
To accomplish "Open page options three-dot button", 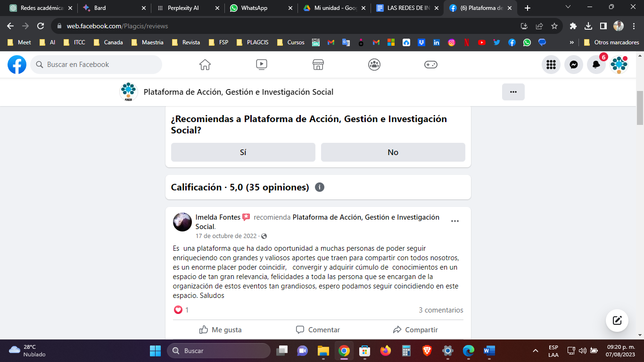I will (513, 92).
